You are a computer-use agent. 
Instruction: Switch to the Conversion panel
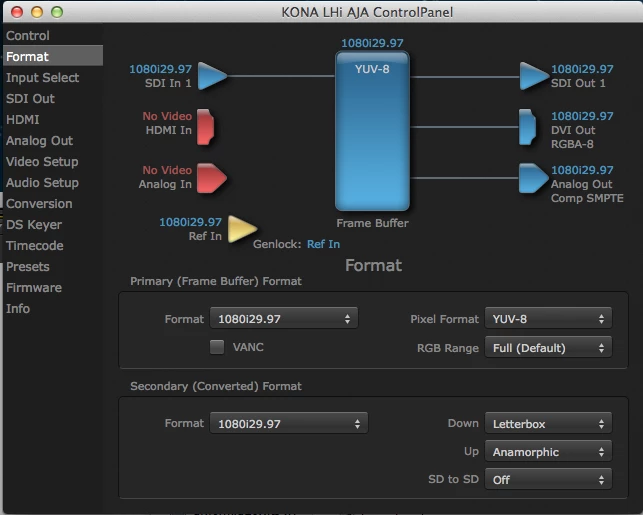coord(53,203)
